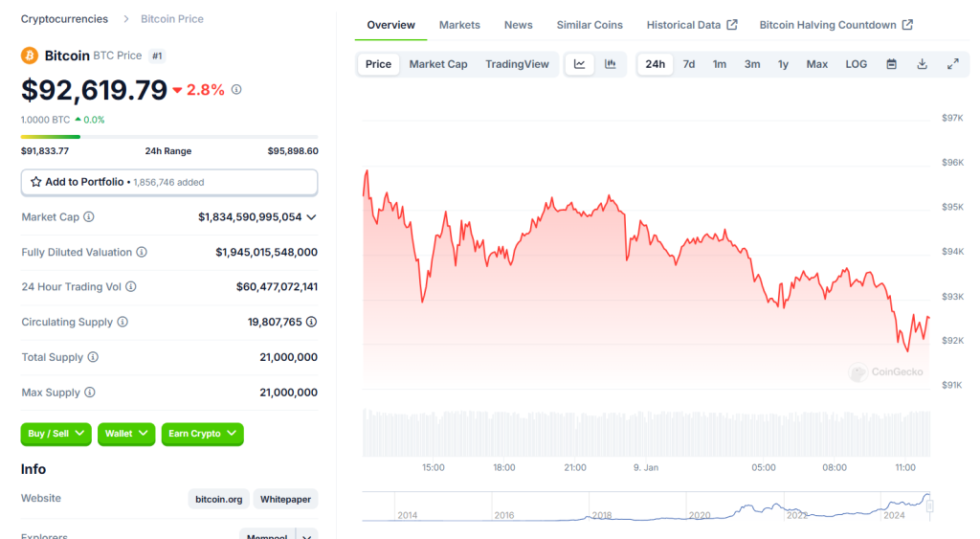Click the 1.0000 BTC conversion text

coord(46,120)
